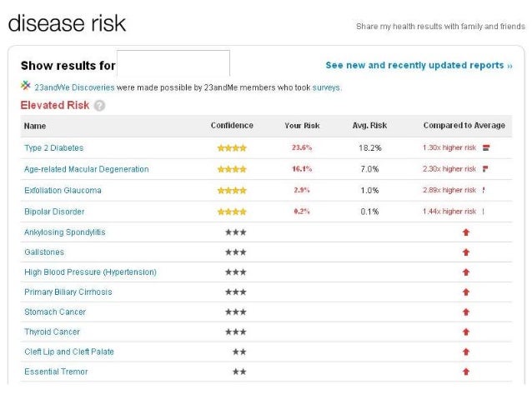Screen dimensions: 532x399
Task: Open the Exfoliation Glaucoma report link
Action: tap(63, 191)
